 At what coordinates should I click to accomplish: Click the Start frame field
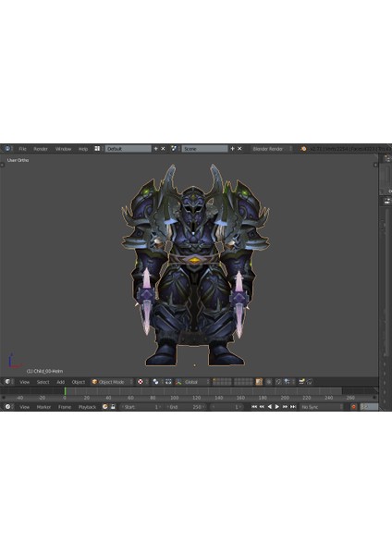click(141, 407)
